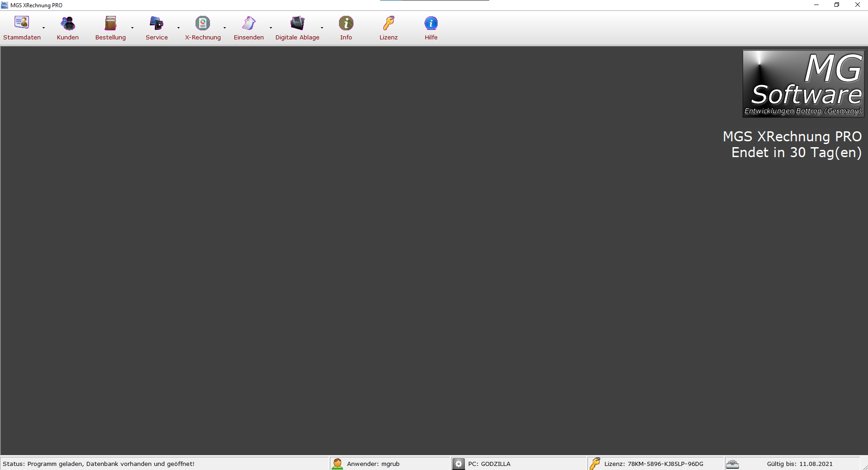Click the gear icon beside PC: GODZILLA
Image resolution: width=868 pixels, height=470 pixels.
click(x=458, y=464)
